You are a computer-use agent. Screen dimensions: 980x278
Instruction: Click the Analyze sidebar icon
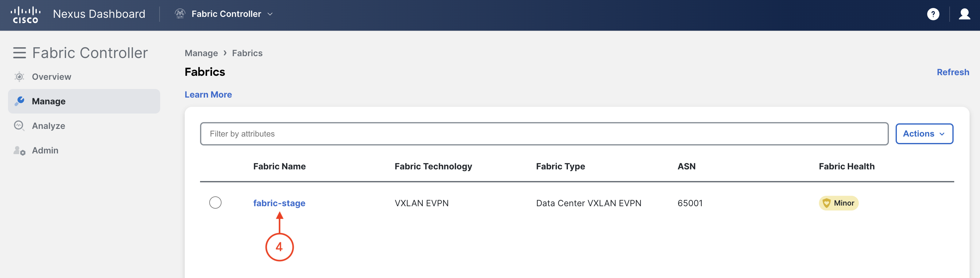coord(19,125)
